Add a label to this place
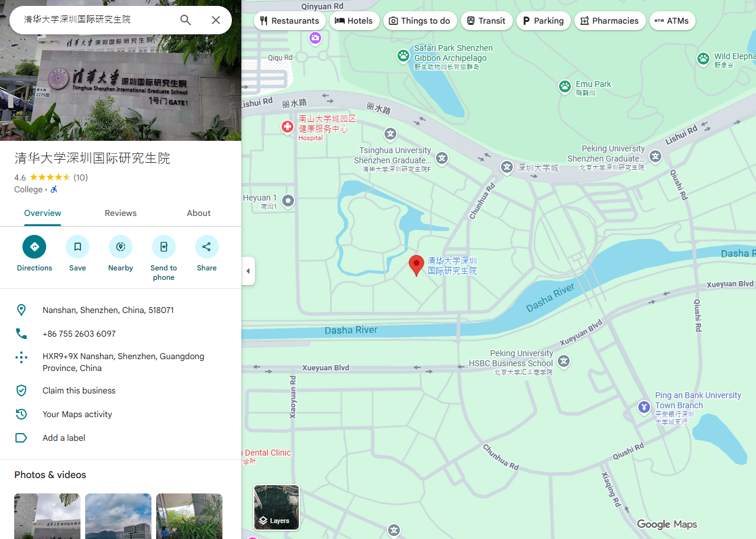The image size is (756, 539). point(63,437)
